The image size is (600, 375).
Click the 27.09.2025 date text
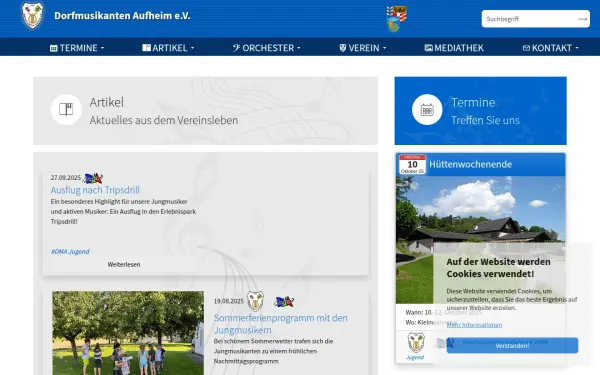66,178
